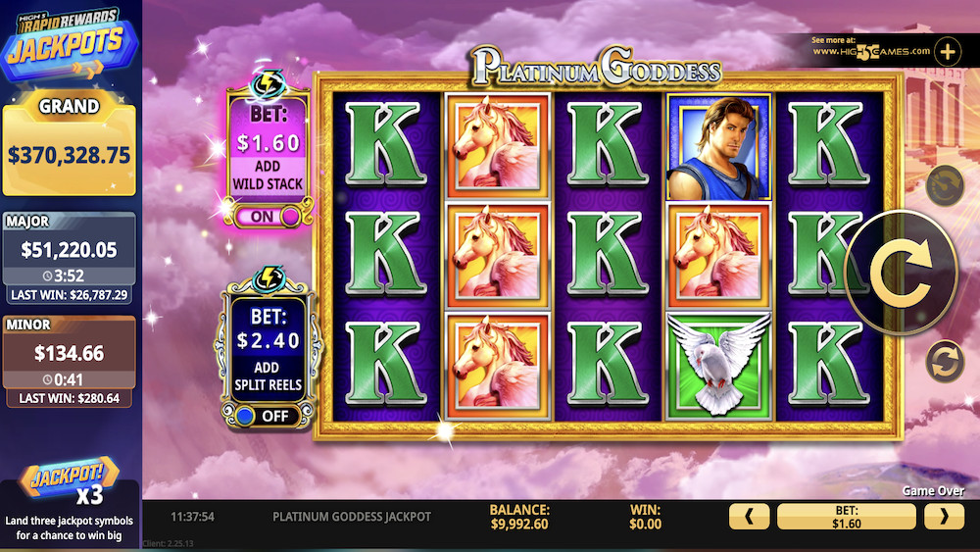This screenshot has width=980, height=552.
Task: Open the Minor jackpot panel
Action: [69, 362]
